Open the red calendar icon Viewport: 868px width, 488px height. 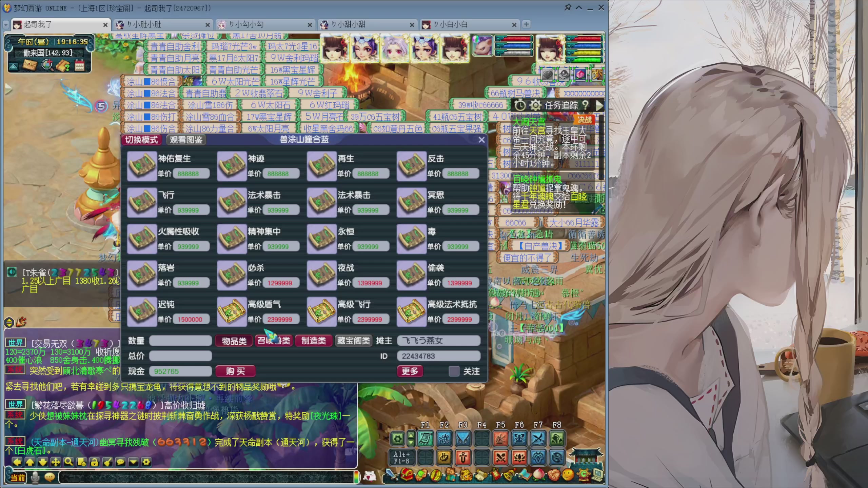point(79,65)
